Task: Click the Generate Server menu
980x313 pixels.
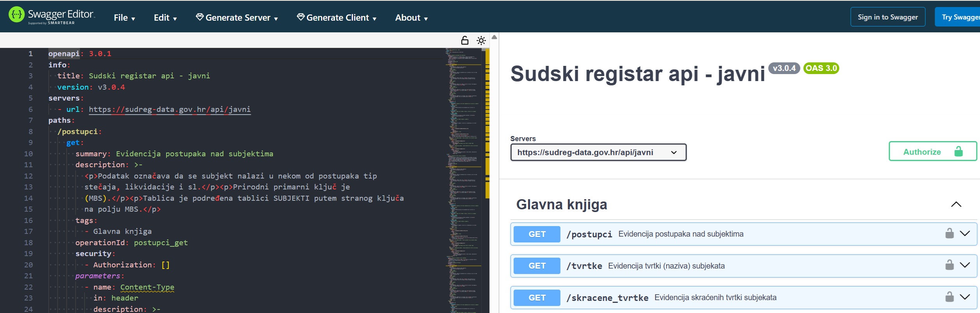Action: pyautogui.click(x=237, y=18)
